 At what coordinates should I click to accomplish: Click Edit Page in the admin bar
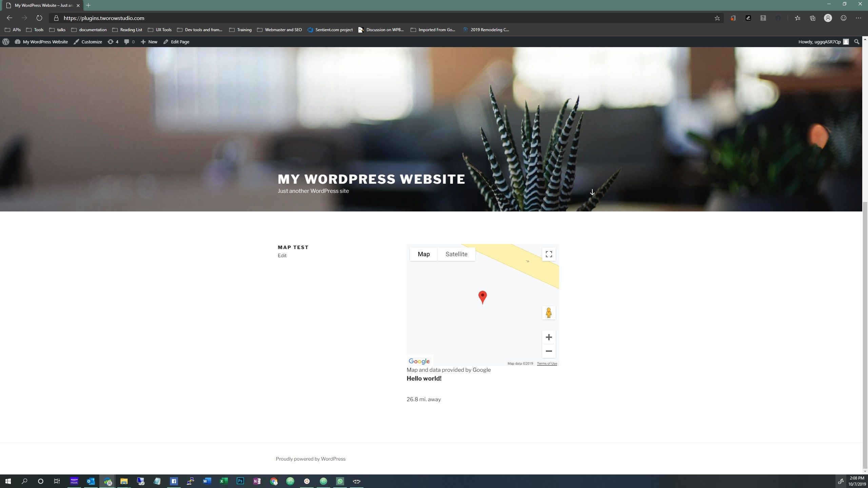[176, 42]
